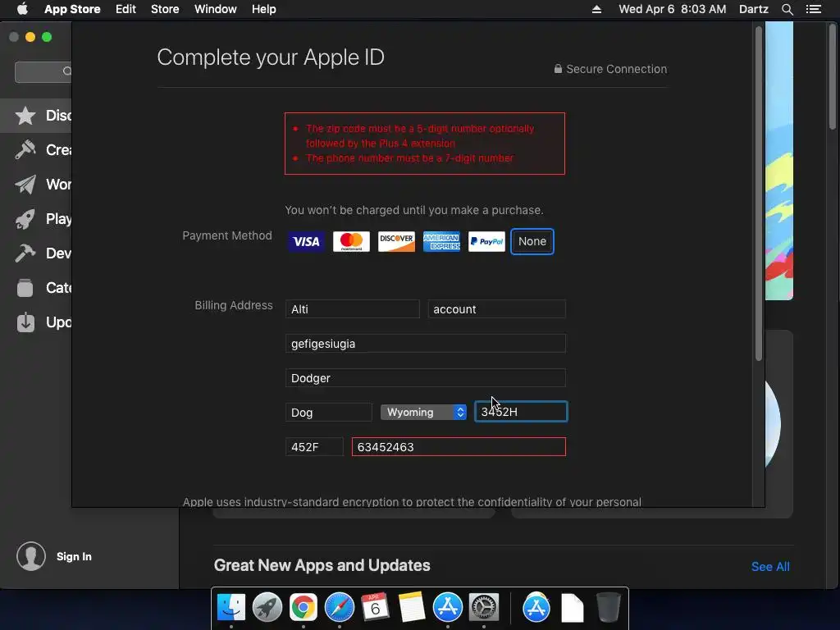Open Categories sidebar icon
This screenshot has width=840, height=630.
(x=25, y=288)
